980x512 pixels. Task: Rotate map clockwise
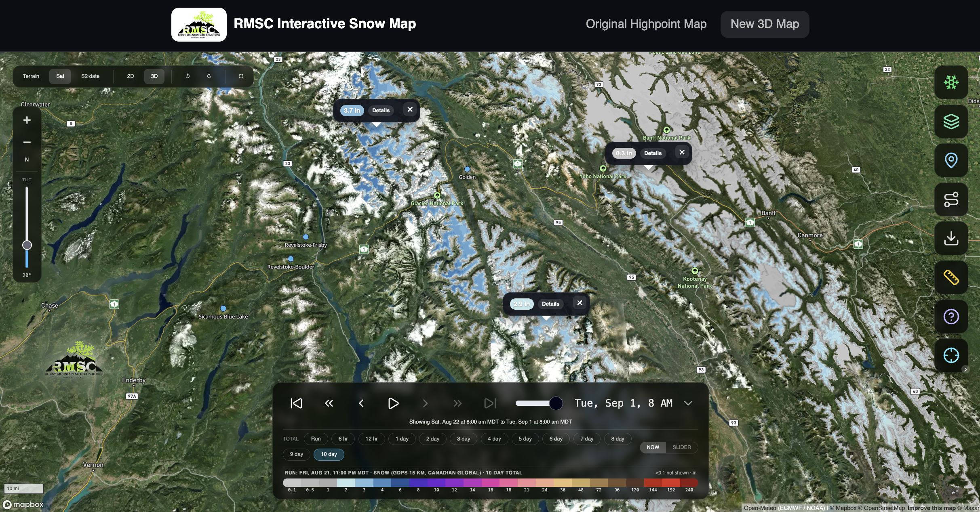pos(209,76)
